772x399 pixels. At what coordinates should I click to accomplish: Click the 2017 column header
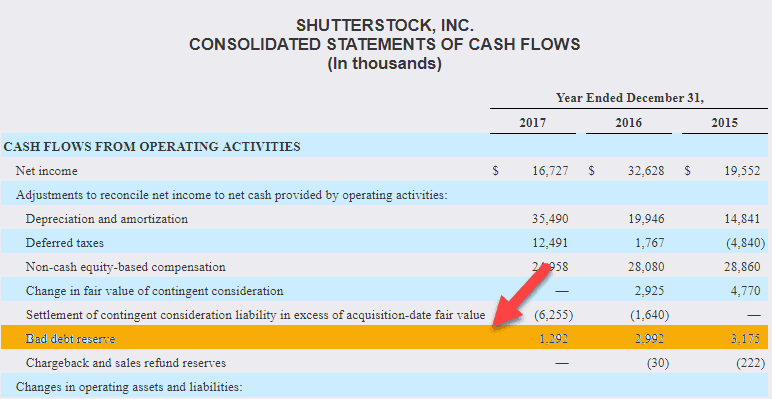532,123
